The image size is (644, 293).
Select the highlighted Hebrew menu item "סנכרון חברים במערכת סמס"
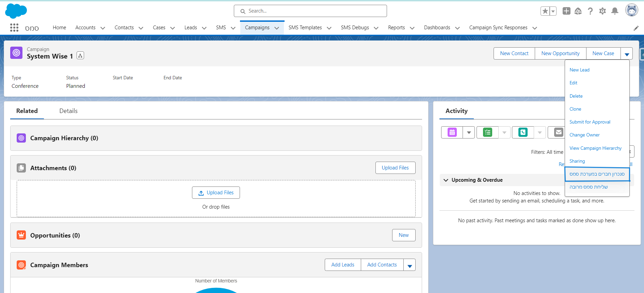597,174
